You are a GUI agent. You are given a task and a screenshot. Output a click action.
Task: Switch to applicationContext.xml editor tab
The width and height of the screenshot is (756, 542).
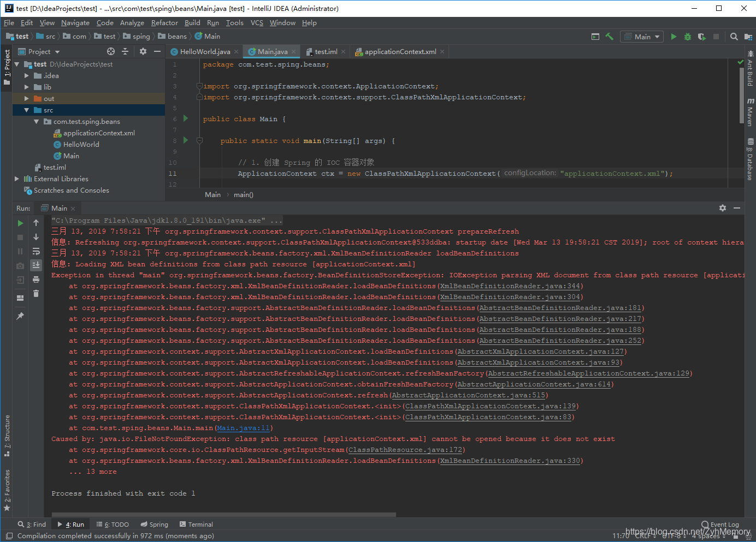(400, 51)
